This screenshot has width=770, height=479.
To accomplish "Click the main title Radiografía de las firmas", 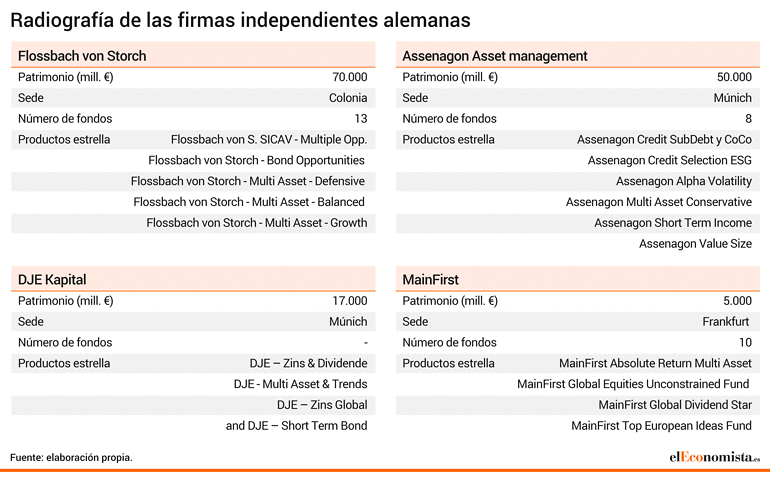I will click(x=240, y=20).
